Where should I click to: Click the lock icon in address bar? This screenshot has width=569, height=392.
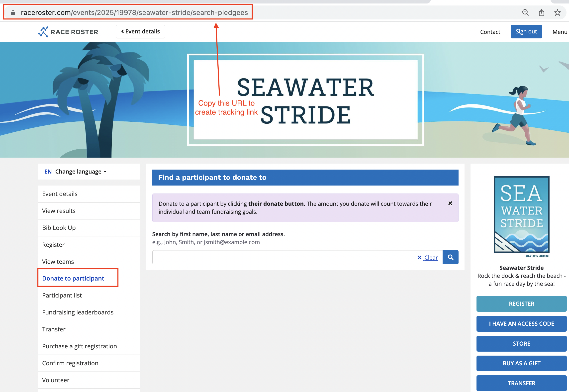click(13, 12)
